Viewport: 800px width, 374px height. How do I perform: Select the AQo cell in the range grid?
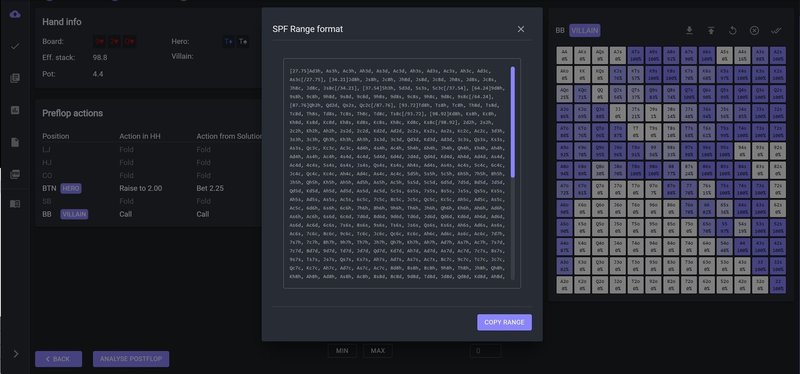click(564, 93)
